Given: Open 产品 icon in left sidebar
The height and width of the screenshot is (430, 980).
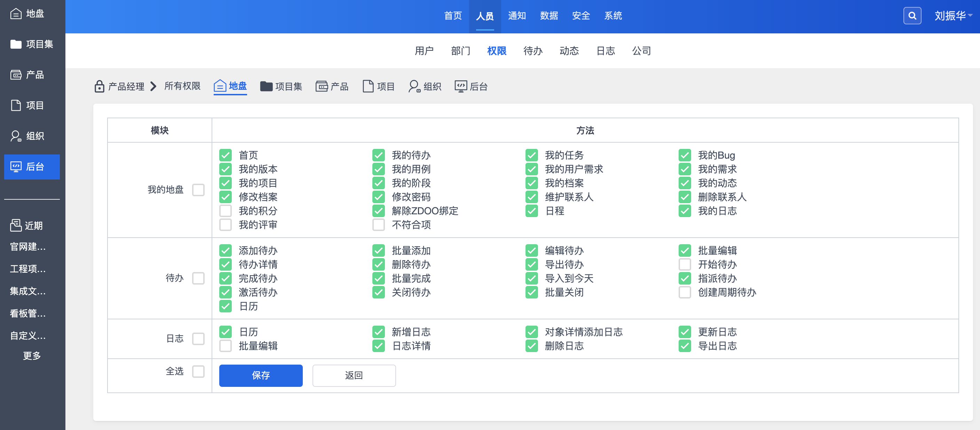Looking at the screenshot, I should click(x=16, y=75).
